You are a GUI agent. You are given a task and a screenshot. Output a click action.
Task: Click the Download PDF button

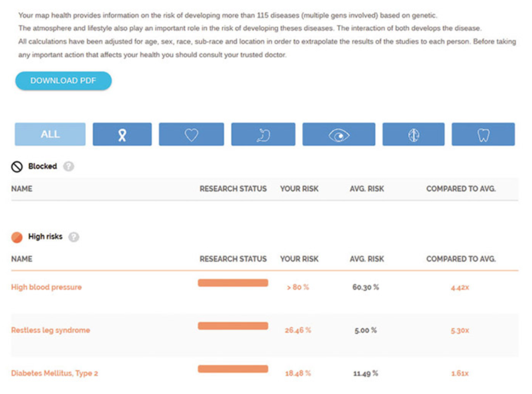click(64, 81)
